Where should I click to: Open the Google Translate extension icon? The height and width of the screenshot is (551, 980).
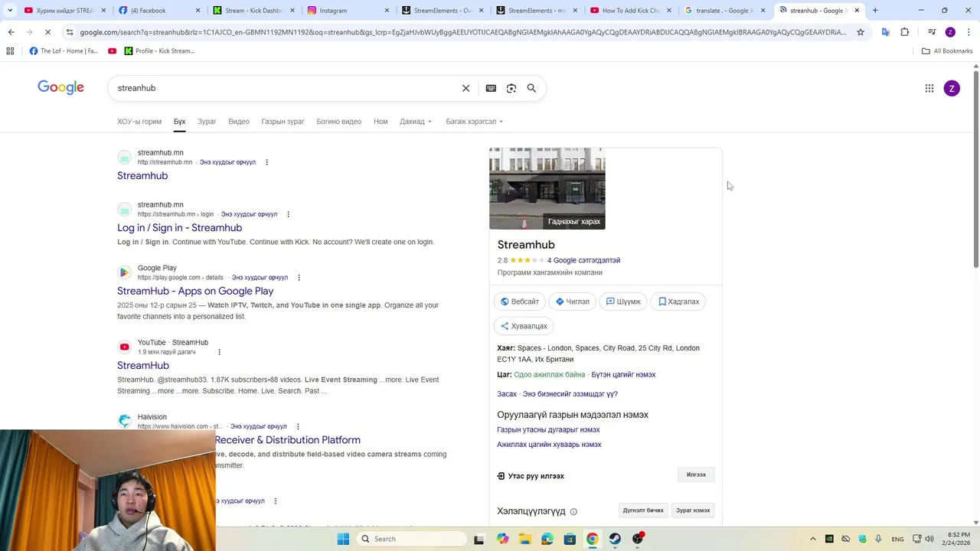(x=886, y=32)
